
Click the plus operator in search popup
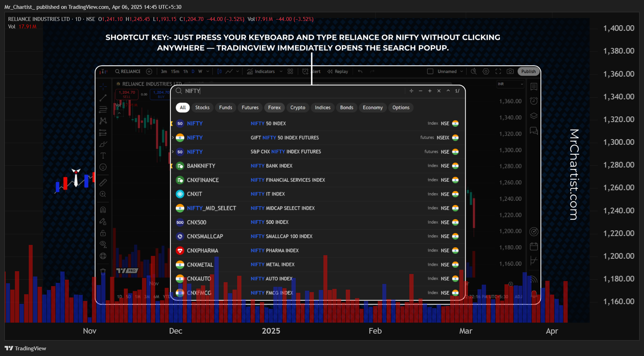(430, 91)
